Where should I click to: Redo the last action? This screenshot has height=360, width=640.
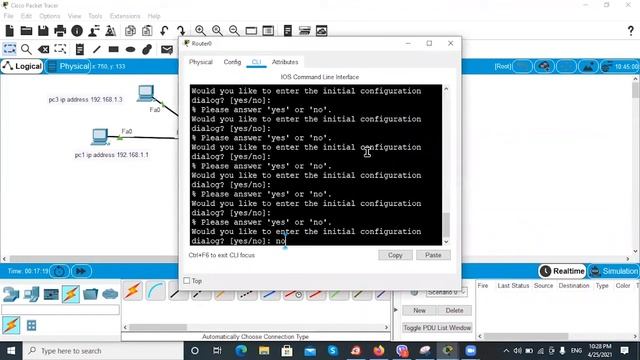181,31
